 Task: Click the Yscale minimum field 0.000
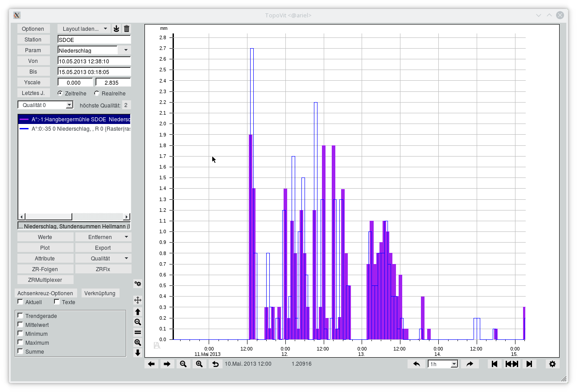coord(75,83)
